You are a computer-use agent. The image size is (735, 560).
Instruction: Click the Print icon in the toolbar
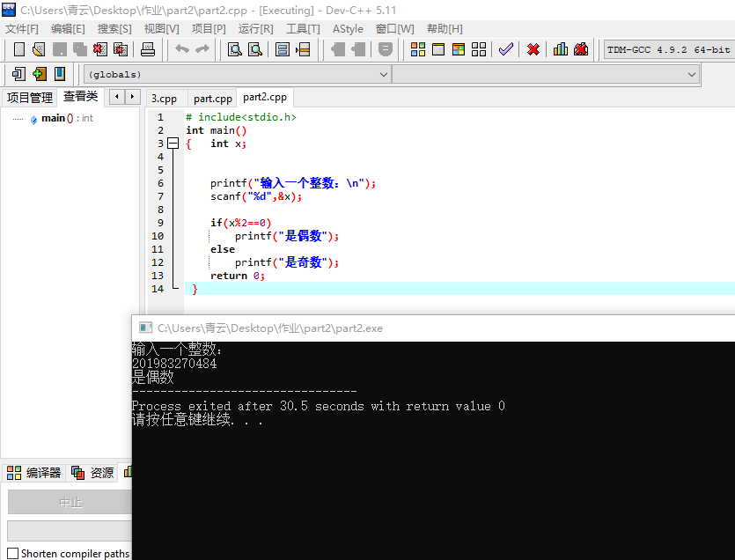(x=147, y=50)
